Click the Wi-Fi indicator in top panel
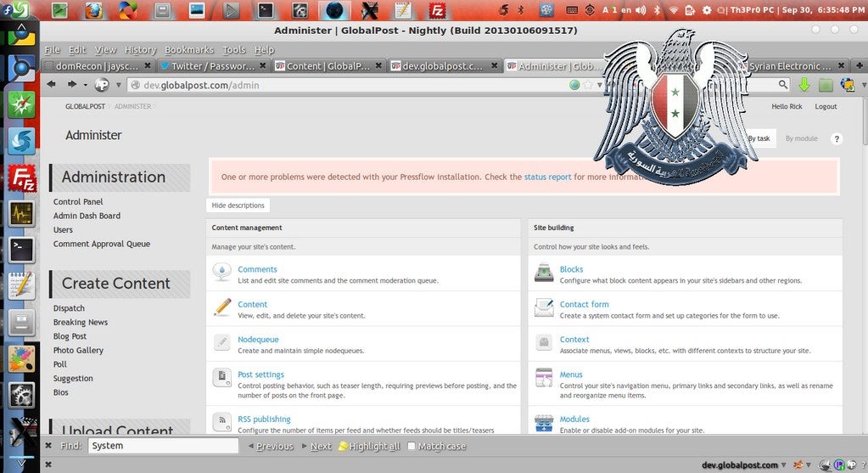This screenshot has height=473, width=868. 674,10
